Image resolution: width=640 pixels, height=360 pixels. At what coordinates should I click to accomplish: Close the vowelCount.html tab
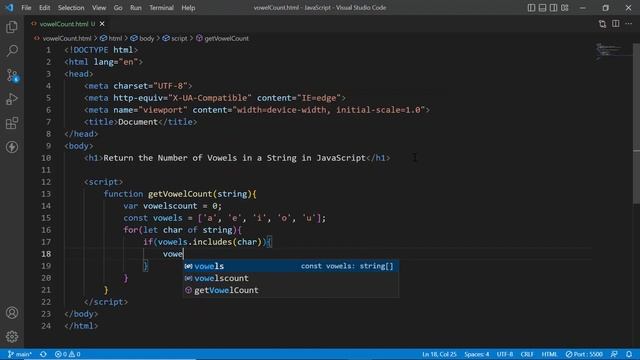coord(102,24)
